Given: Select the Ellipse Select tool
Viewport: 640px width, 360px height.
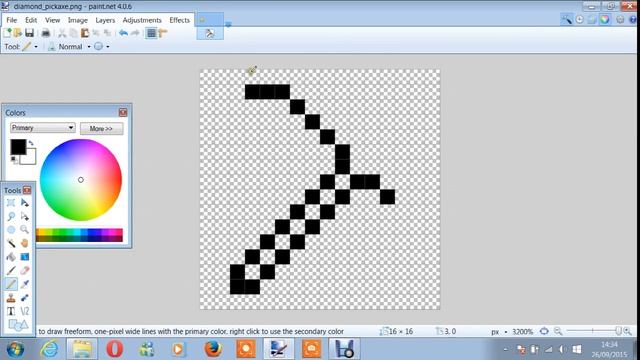Looking at the screenshot, I should (x=11, y=230).
